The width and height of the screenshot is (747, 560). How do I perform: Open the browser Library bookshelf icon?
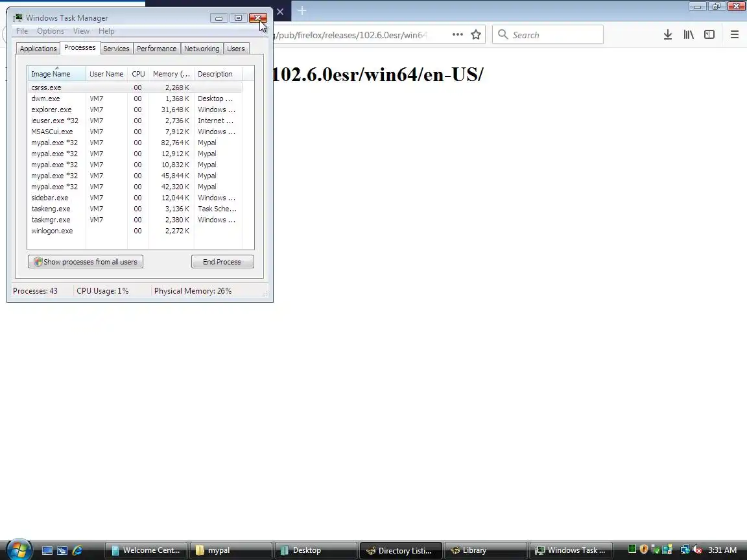(689, 35)
